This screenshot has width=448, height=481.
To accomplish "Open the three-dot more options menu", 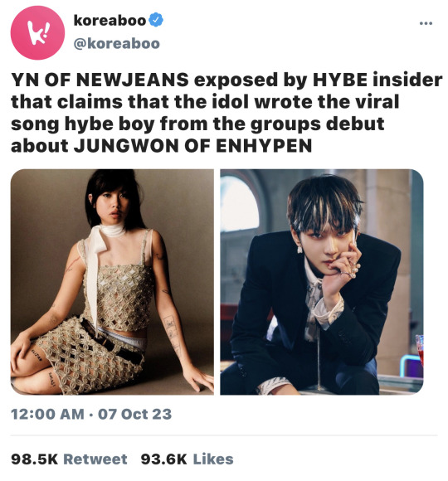I will [x=426, y=23].
